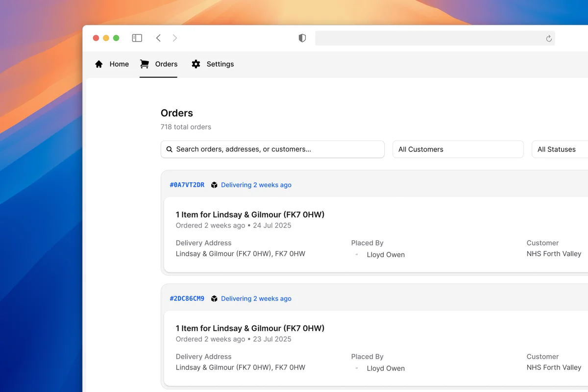Open order #2DC86CM9
588x392 pixels.
pos(187,298)
